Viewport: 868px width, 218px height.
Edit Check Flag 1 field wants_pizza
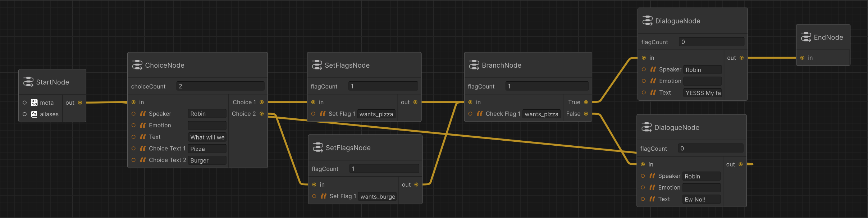coord(542,114)
